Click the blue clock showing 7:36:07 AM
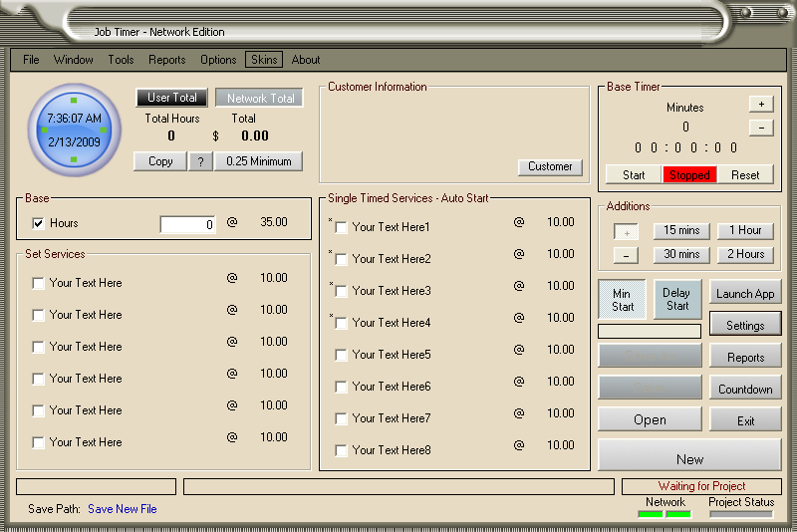This screenshot has height=532, width=797. point(74,131)
